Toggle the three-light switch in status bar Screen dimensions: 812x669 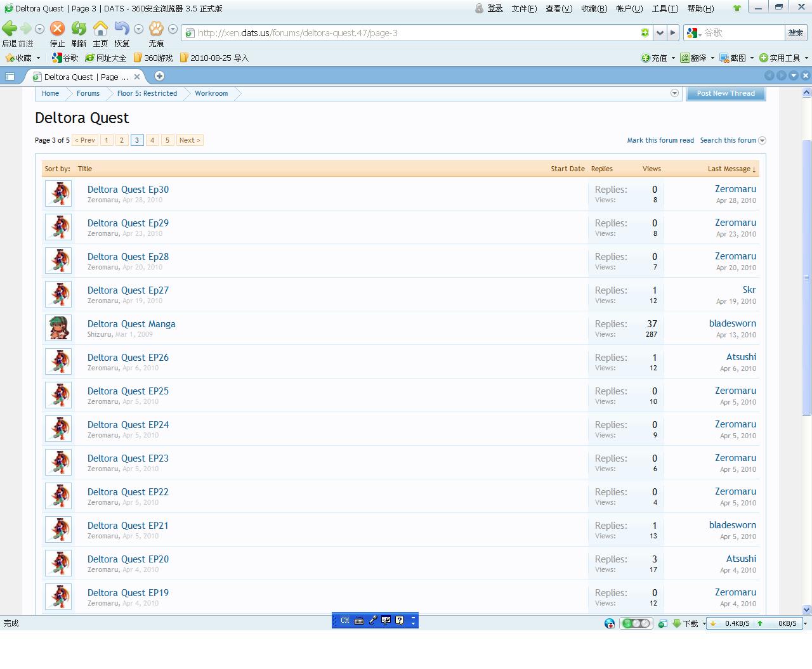point(636,623)
